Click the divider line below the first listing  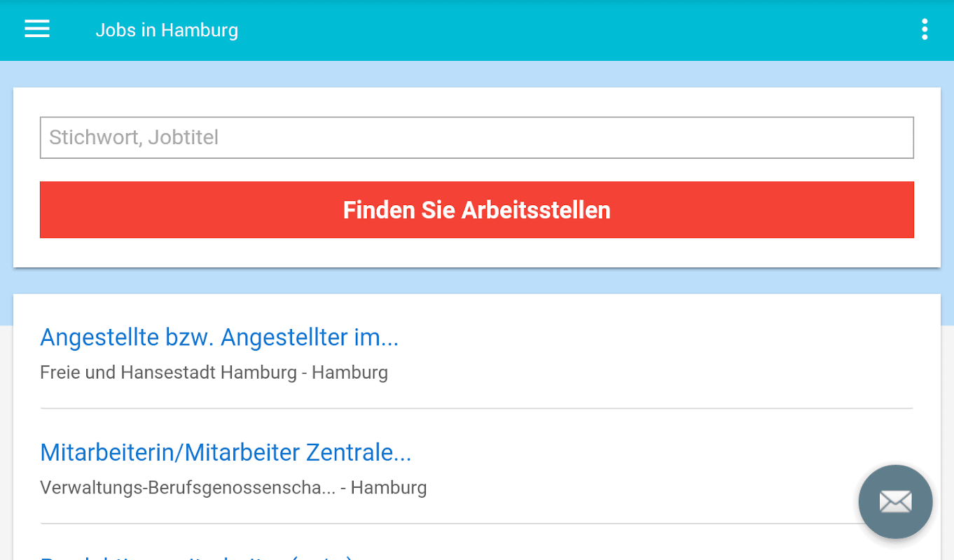coord(476,408)
